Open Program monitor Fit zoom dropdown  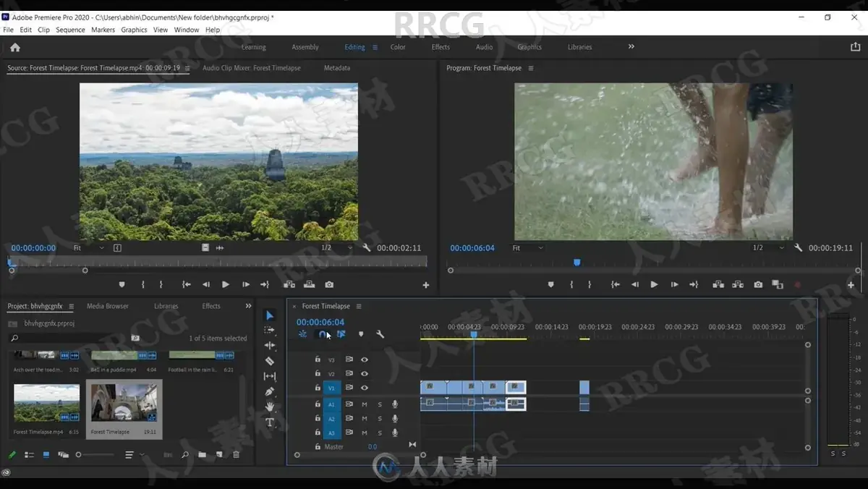527,247
